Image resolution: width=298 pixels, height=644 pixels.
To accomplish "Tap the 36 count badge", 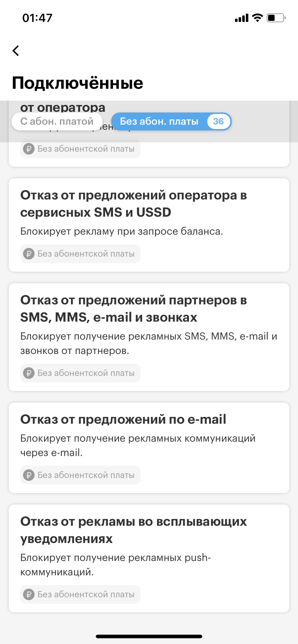I will tap(218, 121).
